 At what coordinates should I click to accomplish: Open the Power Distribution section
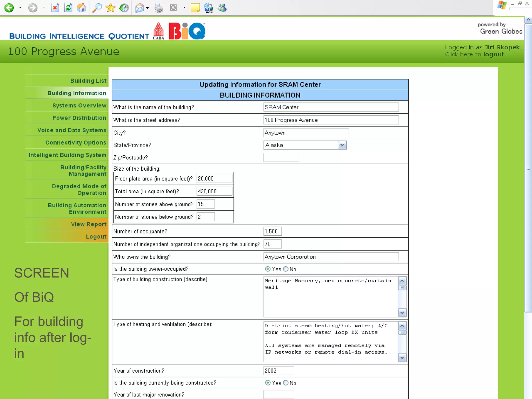79,118
